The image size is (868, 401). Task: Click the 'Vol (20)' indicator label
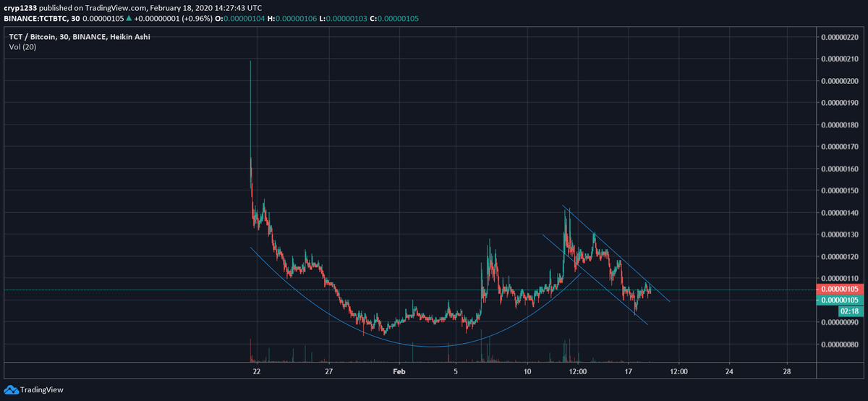[x=22, y=47]
